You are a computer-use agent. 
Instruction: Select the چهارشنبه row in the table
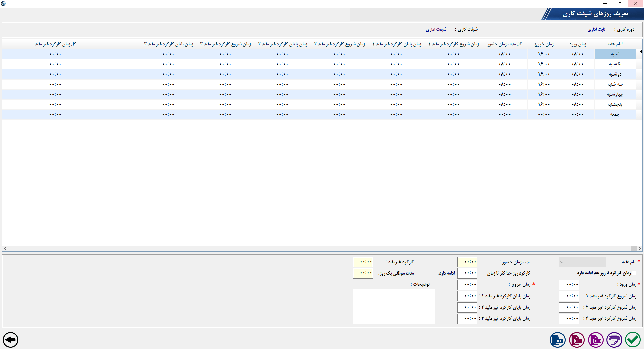(x=615, y=95)
